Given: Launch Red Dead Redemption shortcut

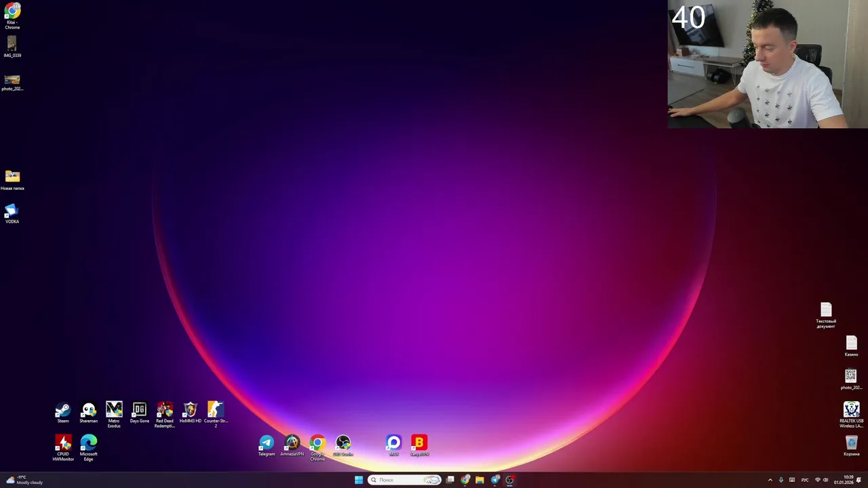Looking at the screenshot, I should [165, 415].
